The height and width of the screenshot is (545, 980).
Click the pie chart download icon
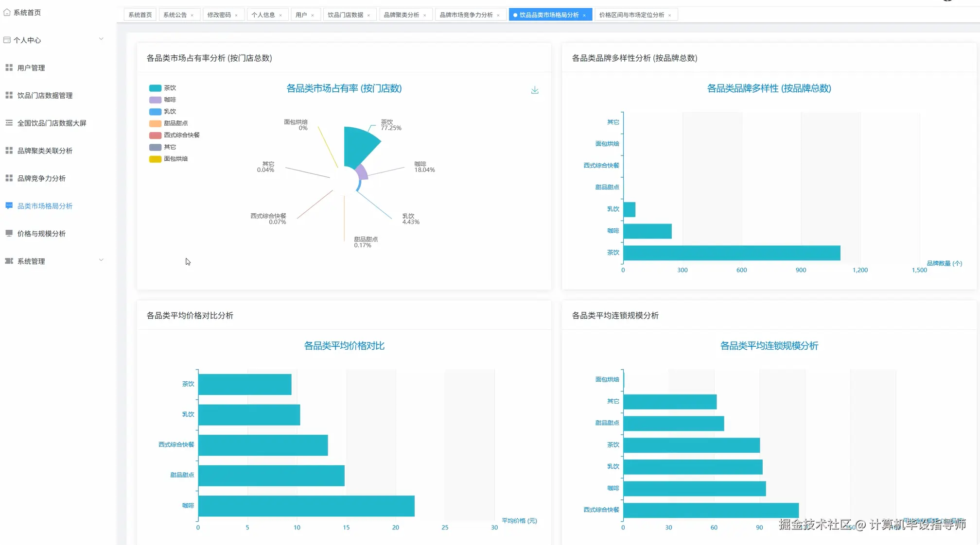(x=534, y=90)
